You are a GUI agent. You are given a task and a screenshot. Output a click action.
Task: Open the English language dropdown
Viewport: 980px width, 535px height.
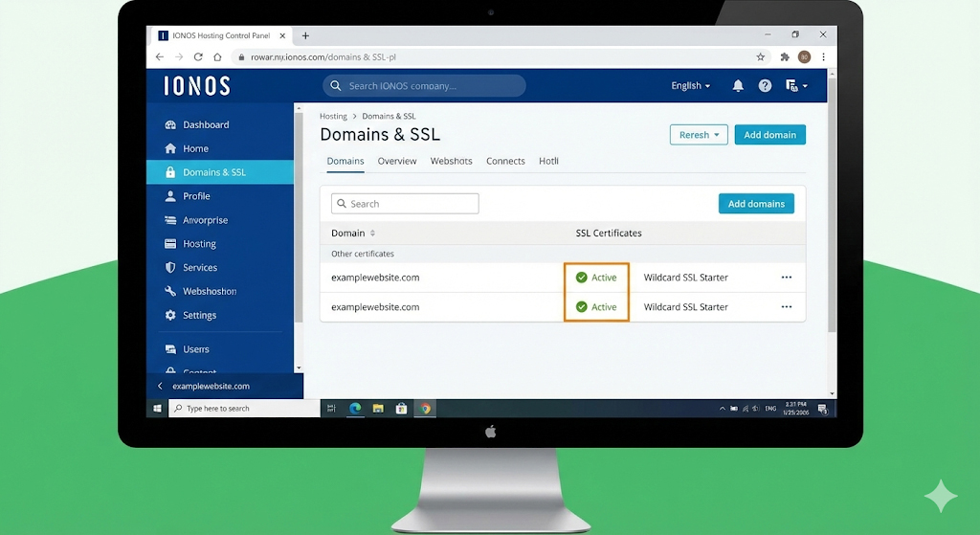tap(691, 85)
